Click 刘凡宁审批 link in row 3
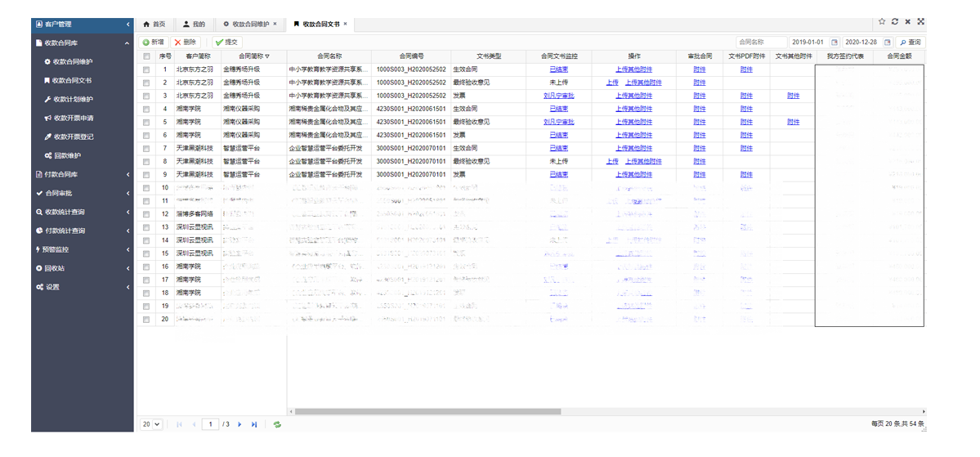This screenshot has height=457, width=980. click(559, 96)
